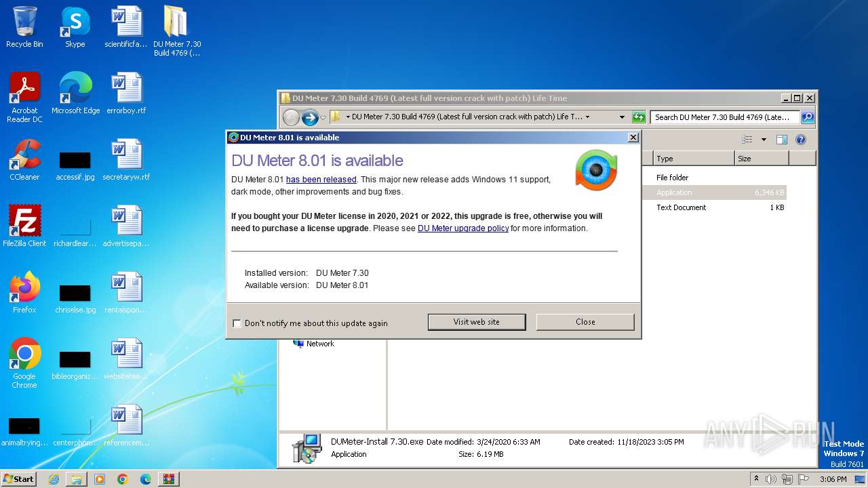Expand breadcrumb arrow after folder name
Image resolution: width=868 pixels, height=488 pixels.
[x=587, y=117]
